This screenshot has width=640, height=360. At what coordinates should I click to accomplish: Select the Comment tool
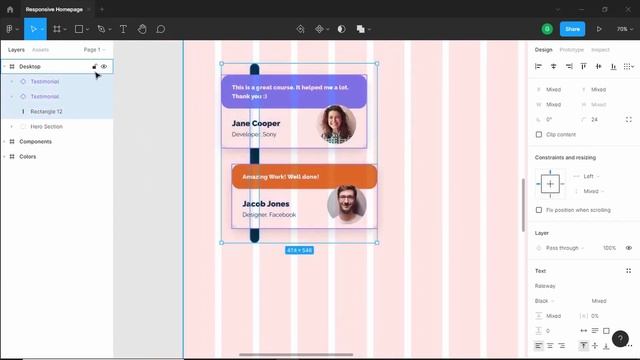(x=161, y=29)
